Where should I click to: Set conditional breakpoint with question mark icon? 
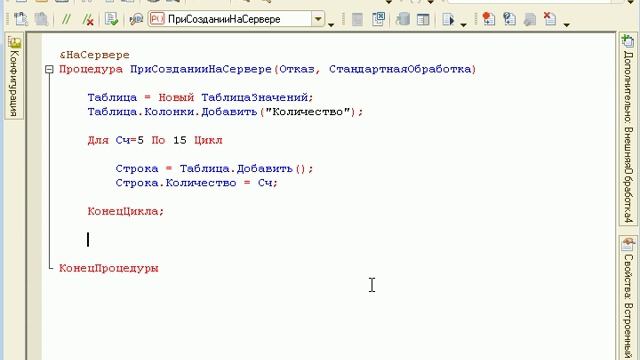[509, 19]
